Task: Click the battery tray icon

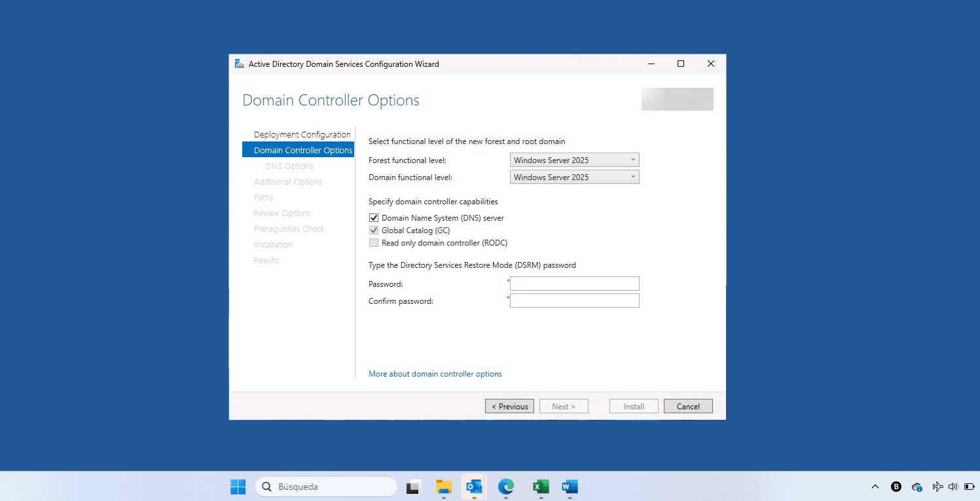Action: [969, 487]
